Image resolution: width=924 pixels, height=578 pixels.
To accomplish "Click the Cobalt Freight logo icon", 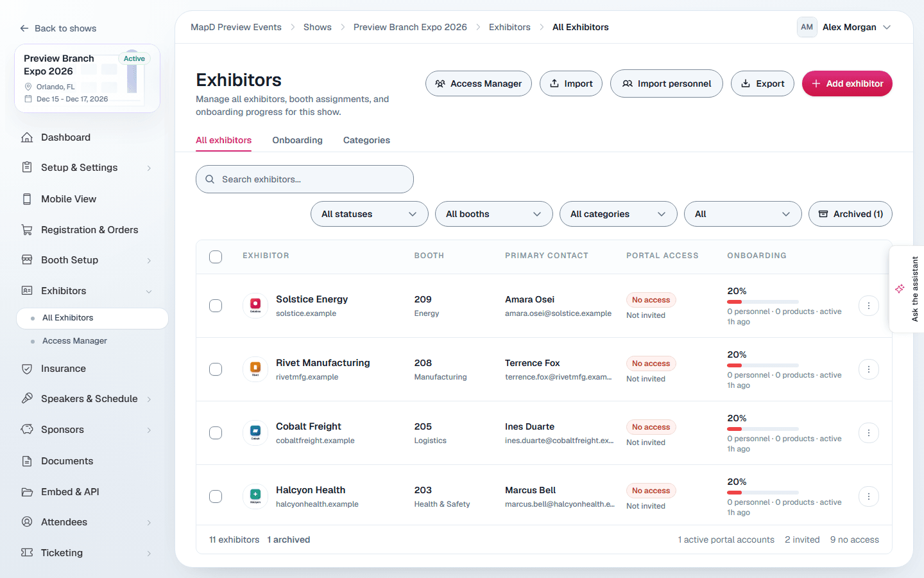I will [x=255, y=433].
